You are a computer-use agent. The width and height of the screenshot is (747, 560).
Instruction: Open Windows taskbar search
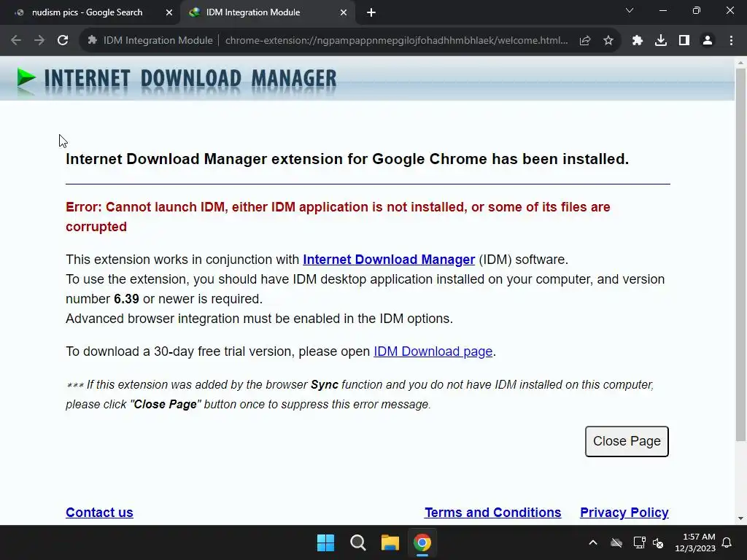(357, 542)
